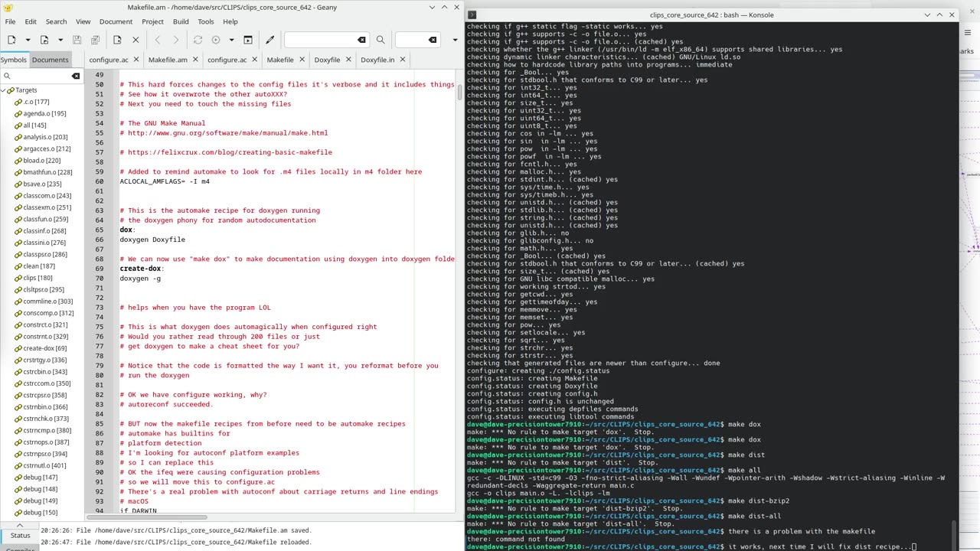Screen dimensions: 980x551
Task: Open the Help menu
Action: 230,21
